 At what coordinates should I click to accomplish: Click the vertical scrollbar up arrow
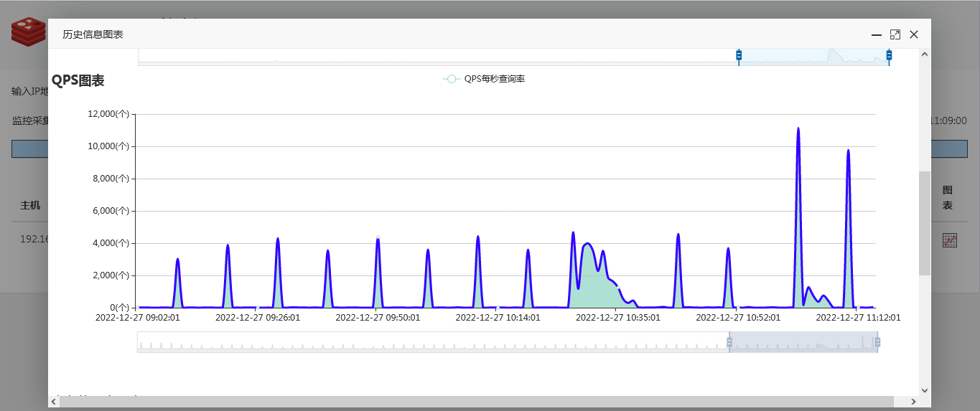[x=925, y=54]
